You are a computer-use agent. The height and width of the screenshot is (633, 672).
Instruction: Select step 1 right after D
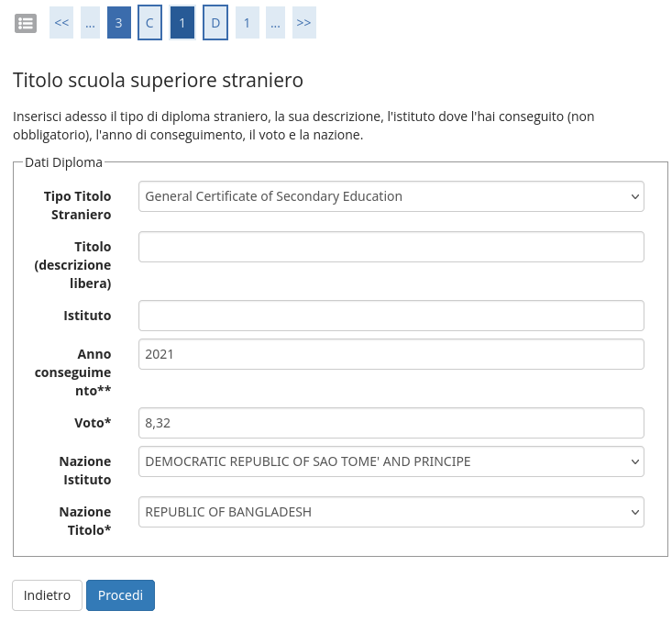248,23
